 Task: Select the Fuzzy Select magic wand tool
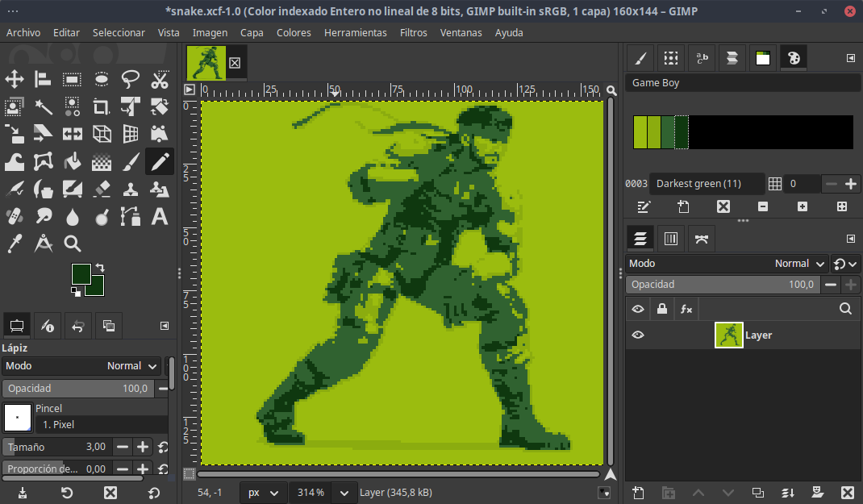click(44, 106)
